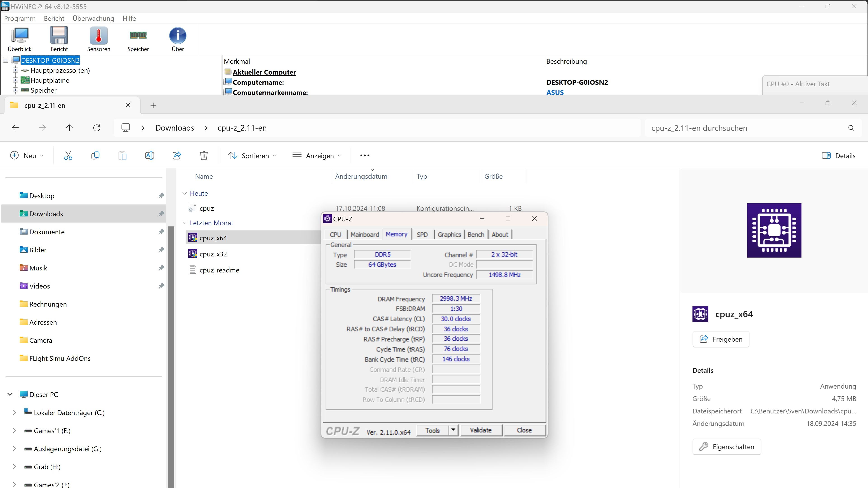Click the Validate button in CPU-Z
868x488 pixels.
coord(481,430)
